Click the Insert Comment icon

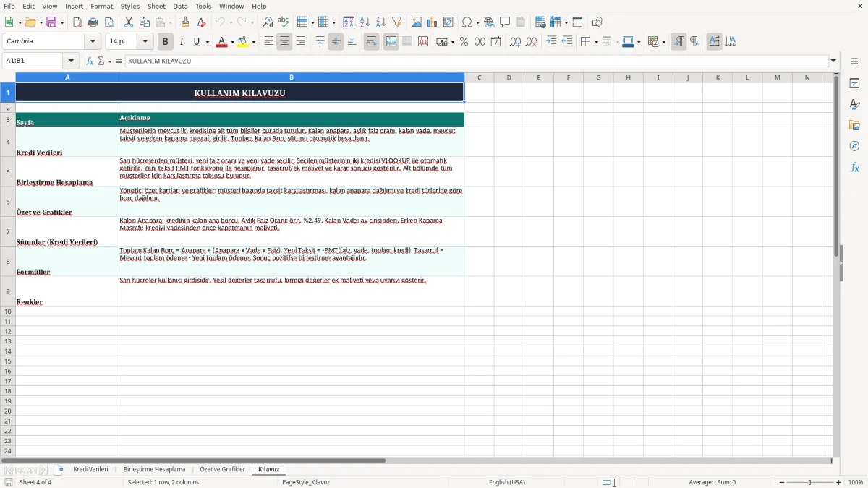click(x=505, y=22)
